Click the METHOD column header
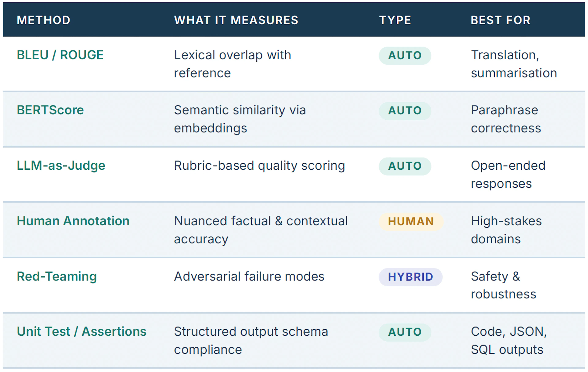The width and height of the screenshot is (588, 372). click(x=44, y=20)
